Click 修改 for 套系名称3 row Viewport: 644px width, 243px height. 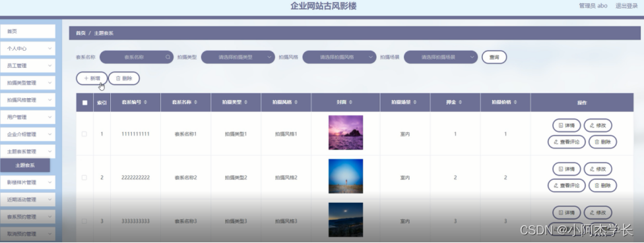coord(598,212)
